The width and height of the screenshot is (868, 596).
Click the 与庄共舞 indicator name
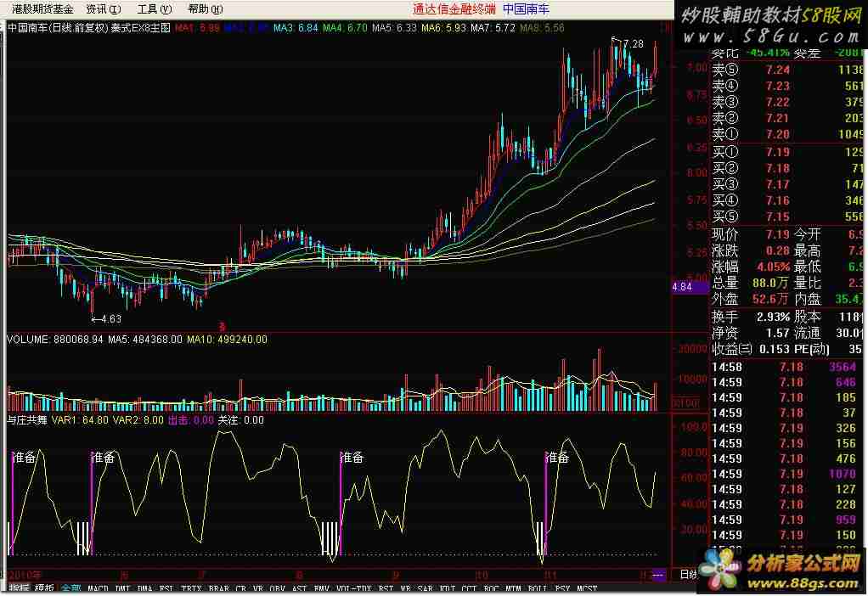pos(27,420)
